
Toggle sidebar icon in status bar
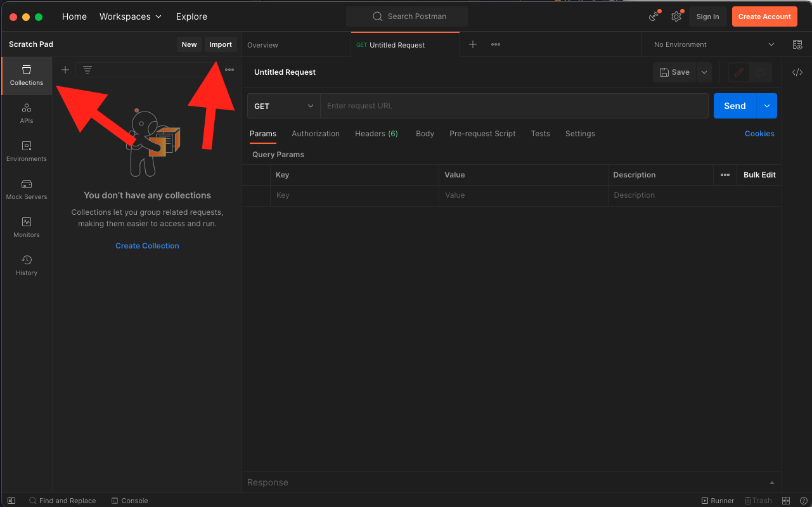pyautogui.click(x=11, y=501)
